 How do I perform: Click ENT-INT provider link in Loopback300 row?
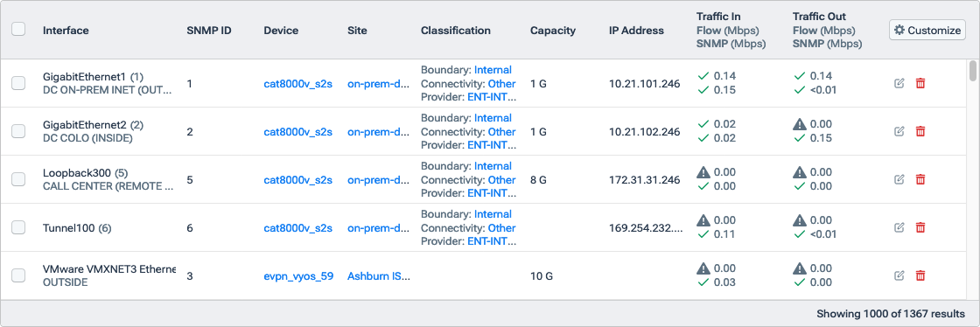tap(493, 193)
